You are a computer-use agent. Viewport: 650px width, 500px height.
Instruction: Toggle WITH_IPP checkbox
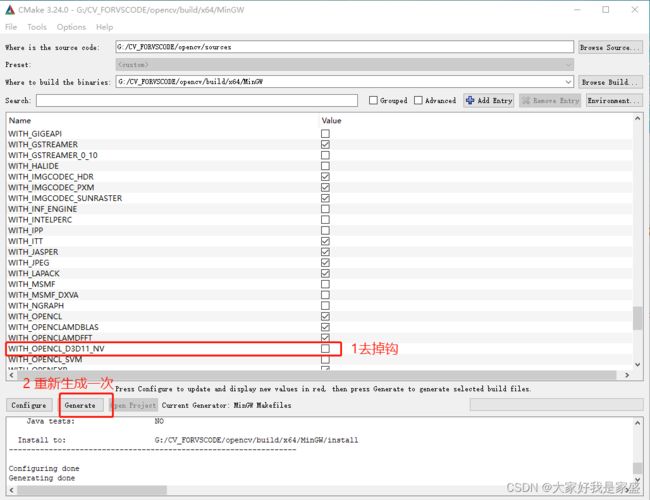pyautogui.click(x=325, y=231)
